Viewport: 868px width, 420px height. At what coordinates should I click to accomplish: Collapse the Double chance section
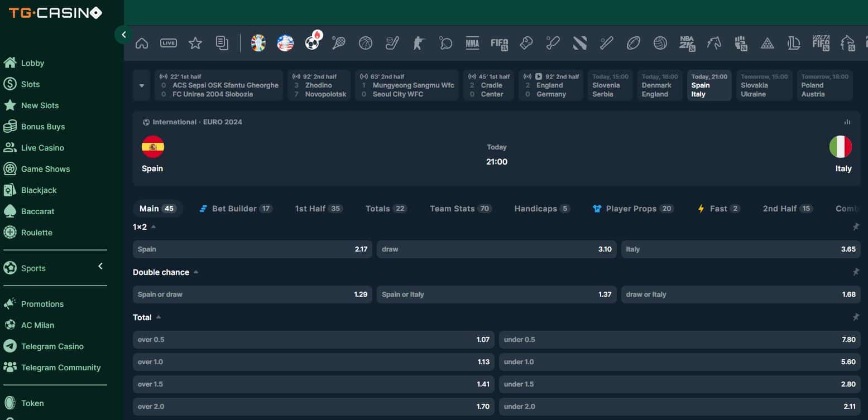[196, 272]
